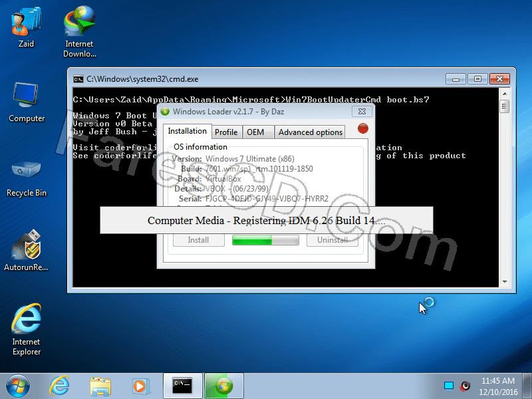Click the 'OS information' group label
The height and width of the screenshot is (399, 532).
click(x=200, y=147)
